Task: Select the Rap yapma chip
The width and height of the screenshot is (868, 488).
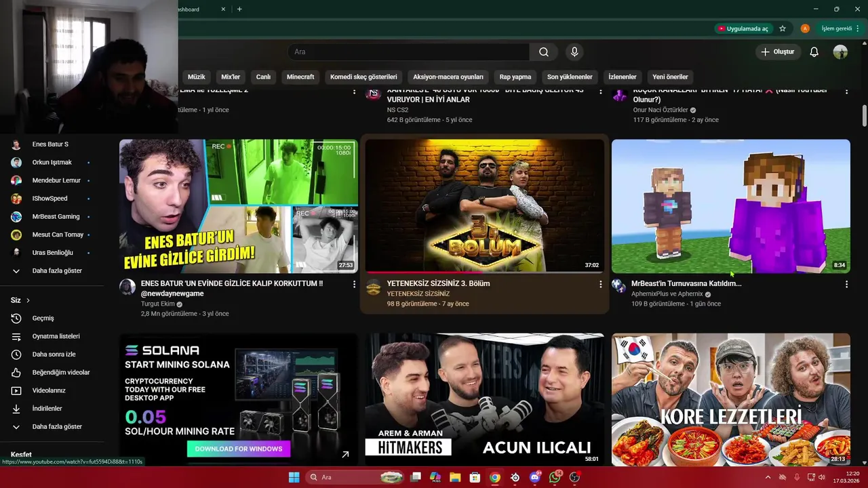Action: pos(515,77)
